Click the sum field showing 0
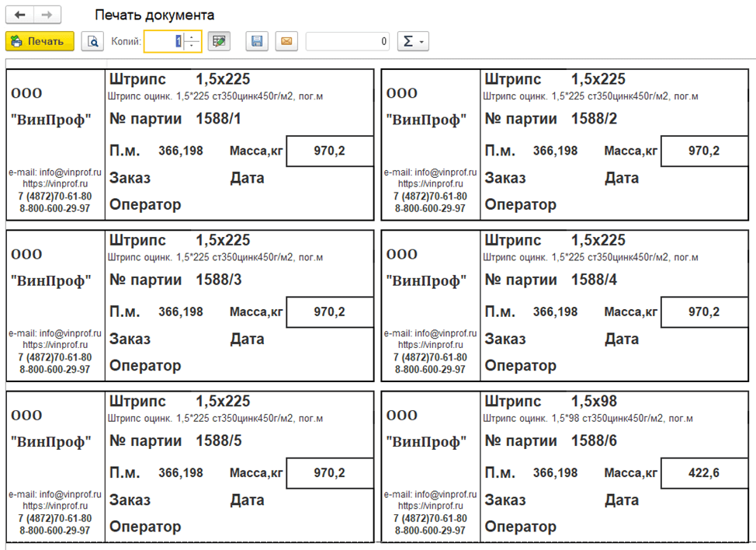The height and width of the screenshot is (550, 756). pos(347,41)
